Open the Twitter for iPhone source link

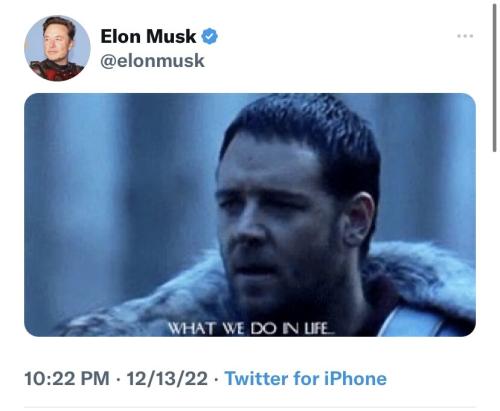click(x=306, y=379)
